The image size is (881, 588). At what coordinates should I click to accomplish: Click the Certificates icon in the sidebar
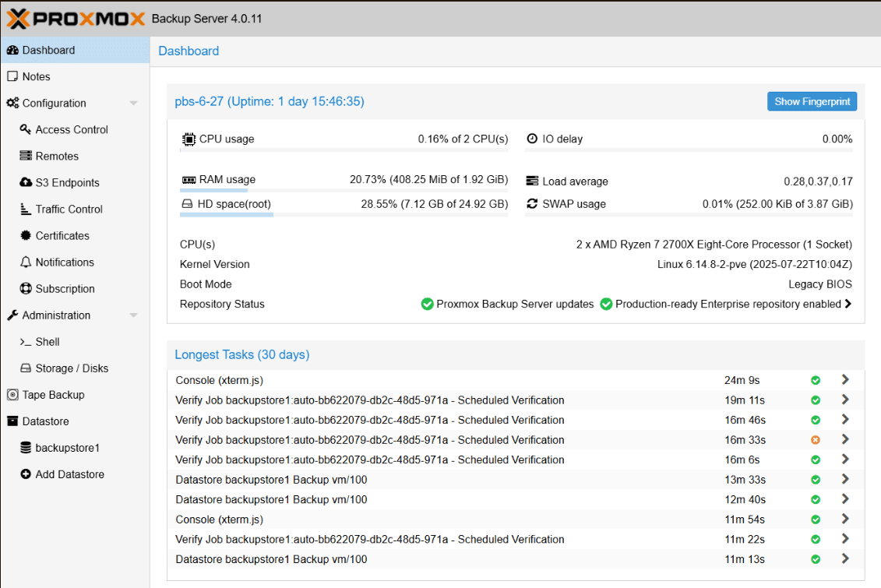25,235
